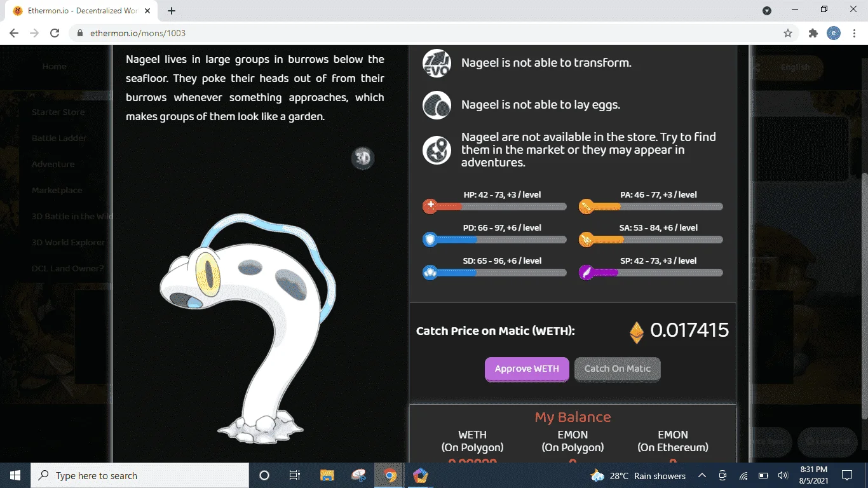Click the egg-laying status icon
868x488 pixels.
(437, 105)
